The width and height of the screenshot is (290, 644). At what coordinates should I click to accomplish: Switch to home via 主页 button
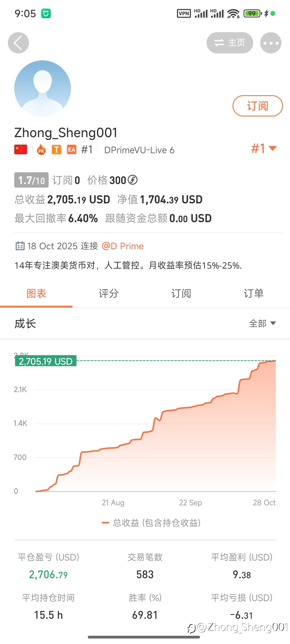[x=230, y=43]
